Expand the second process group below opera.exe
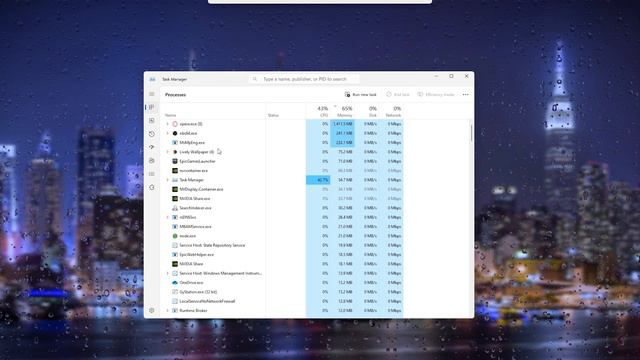 (167, 133)
